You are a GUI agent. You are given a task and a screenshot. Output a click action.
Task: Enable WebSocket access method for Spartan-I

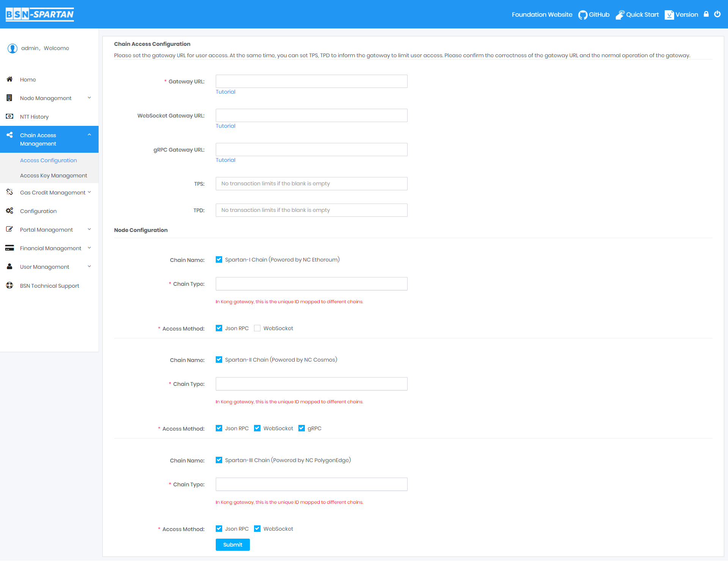[257, 328]
